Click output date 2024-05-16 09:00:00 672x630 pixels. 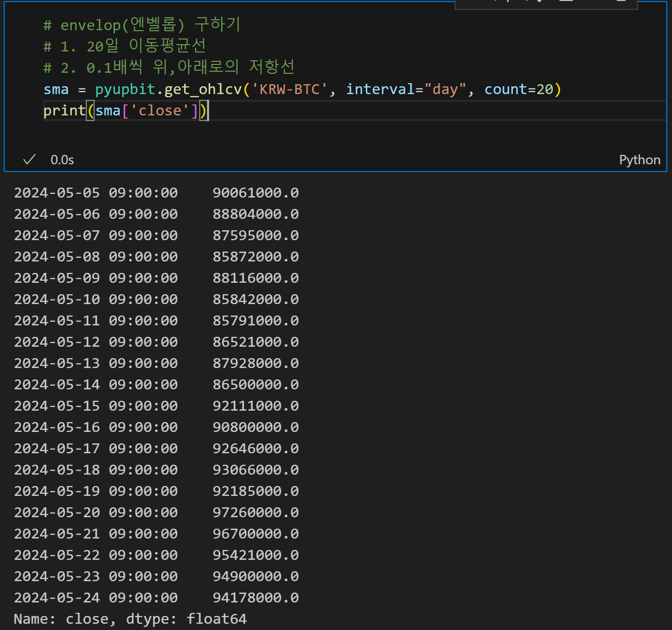(x=96, y=427)
